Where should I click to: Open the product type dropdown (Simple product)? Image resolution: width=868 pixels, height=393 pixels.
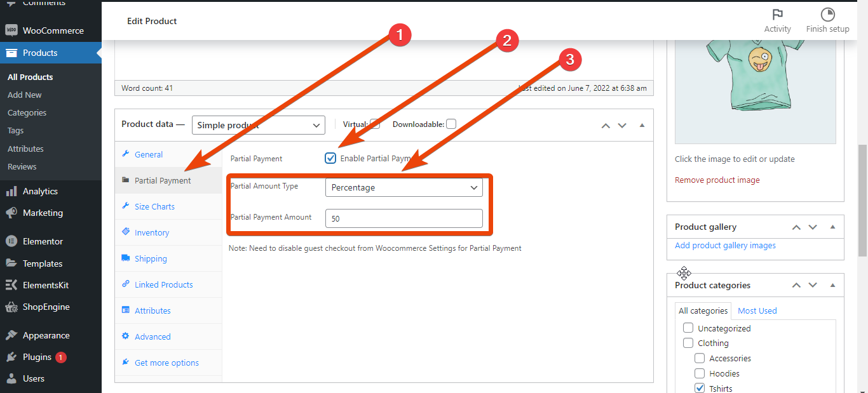pyautogui.click(x=259, y=125)
